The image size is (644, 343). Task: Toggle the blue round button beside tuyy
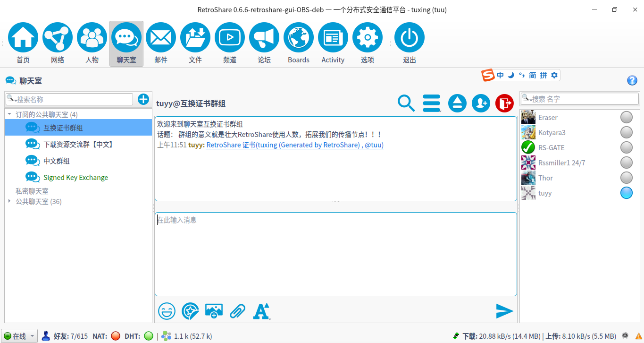(627, 193)
